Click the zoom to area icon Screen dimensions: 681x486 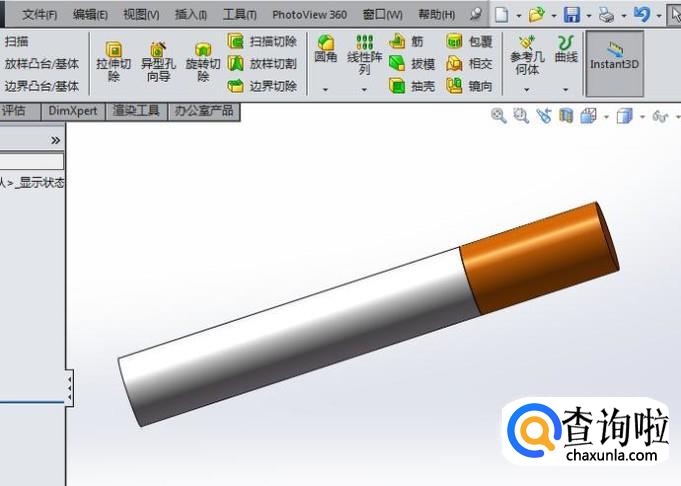(x=521, y=116)
